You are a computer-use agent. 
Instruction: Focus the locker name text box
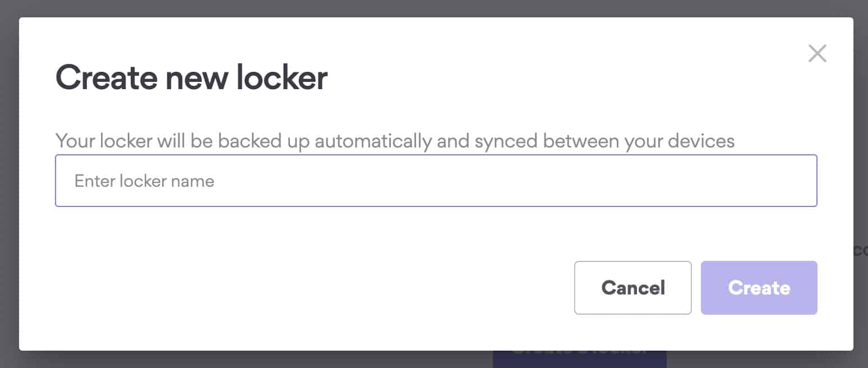(x=436, y=181)
